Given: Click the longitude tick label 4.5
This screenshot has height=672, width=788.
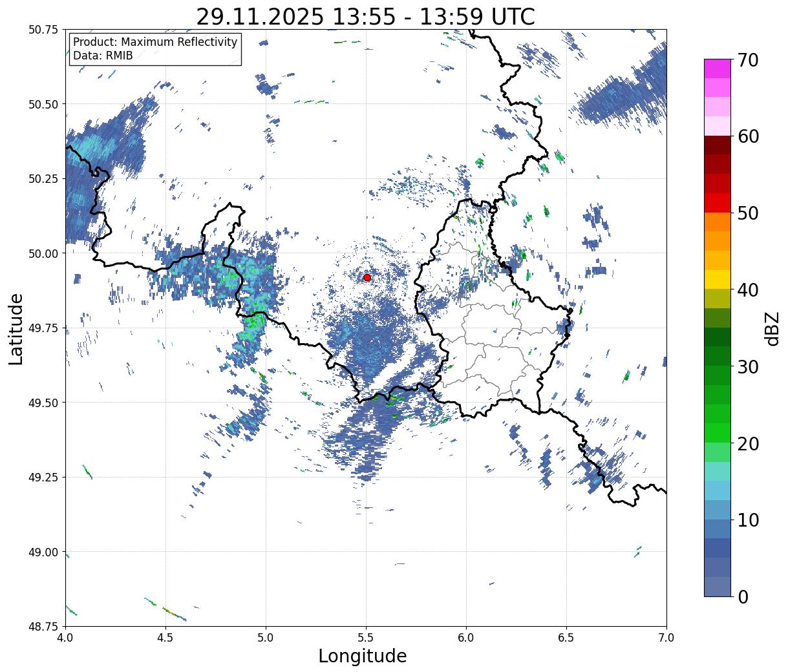Looking at the screenshot, I should (x=165, y=637).
